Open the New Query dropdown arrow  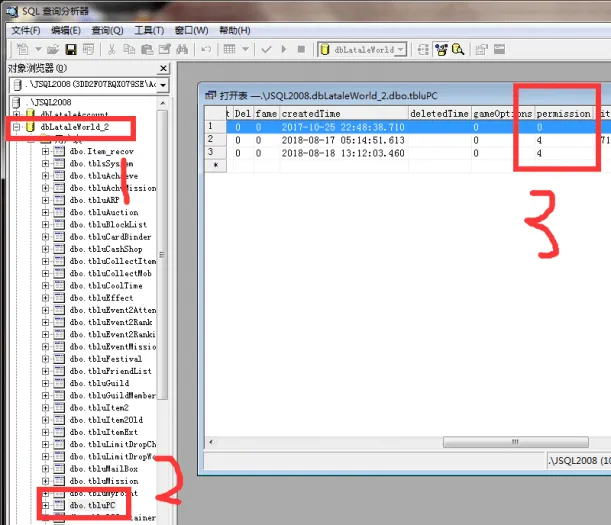pos(38,49)
